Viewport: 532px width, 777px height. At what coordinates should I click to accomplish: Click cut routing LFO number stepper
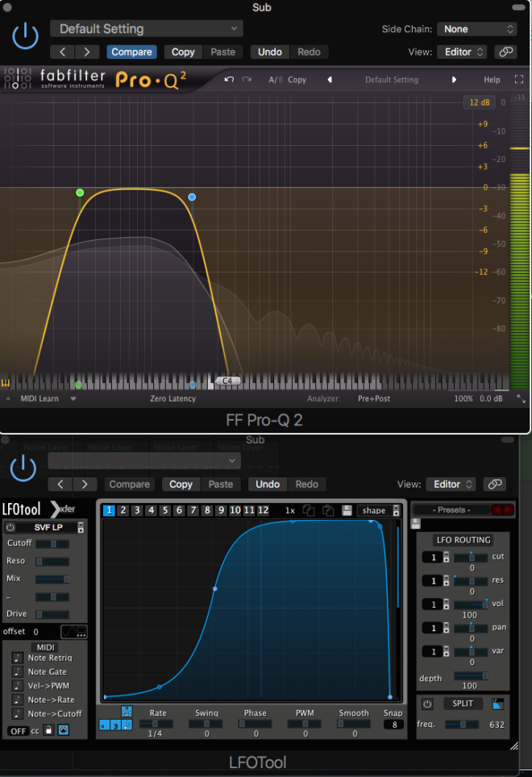446,558
